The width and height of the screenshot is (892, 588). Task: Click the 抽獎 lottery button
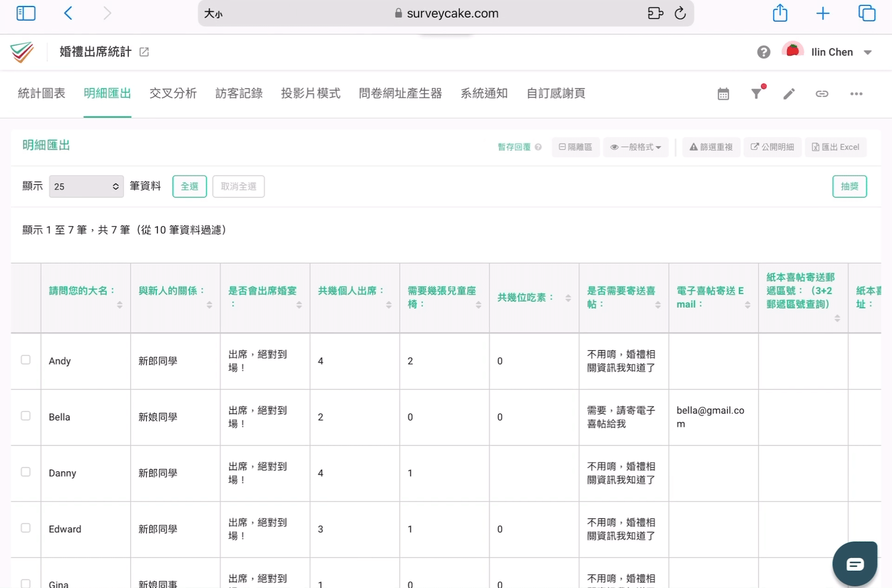[x=850, y=186]
